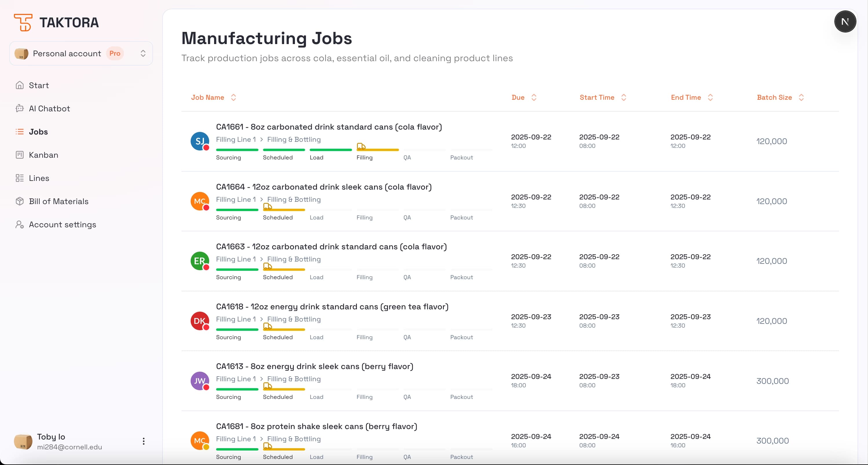Click the N avatar in the top right
This screenshot has height=465, width=868.
tap(845, 21)
